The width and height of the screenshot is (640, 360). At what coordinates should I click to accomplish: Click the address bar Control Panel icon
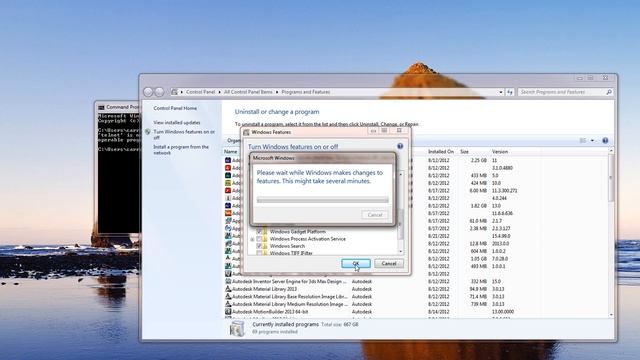pos(174,92)
